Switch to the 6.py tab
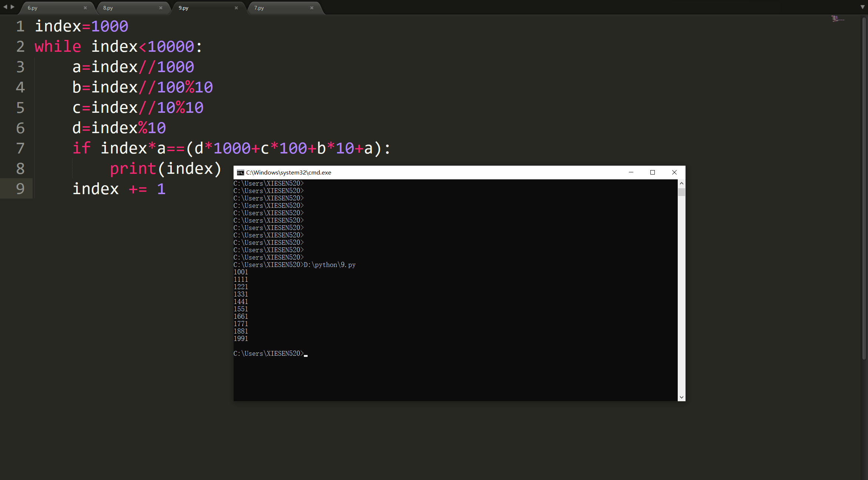Image resolution: width=868 pixels, height=480 pixels. 33,8
